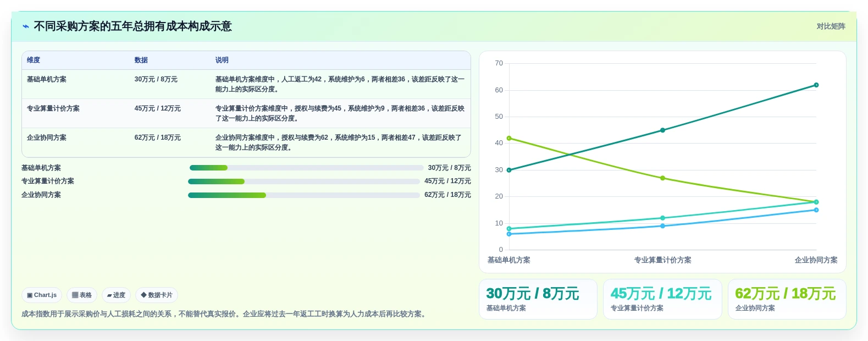Select the 专业算量计价方案 table row name
868x341 pixels.
point(53,108)
